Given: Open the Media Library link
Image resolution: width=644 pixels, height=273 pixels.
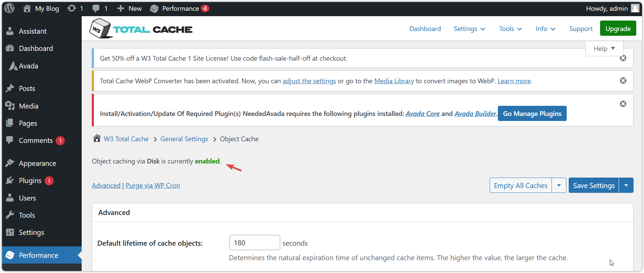Looking at the screenshot, I should (x=394, y=81).
